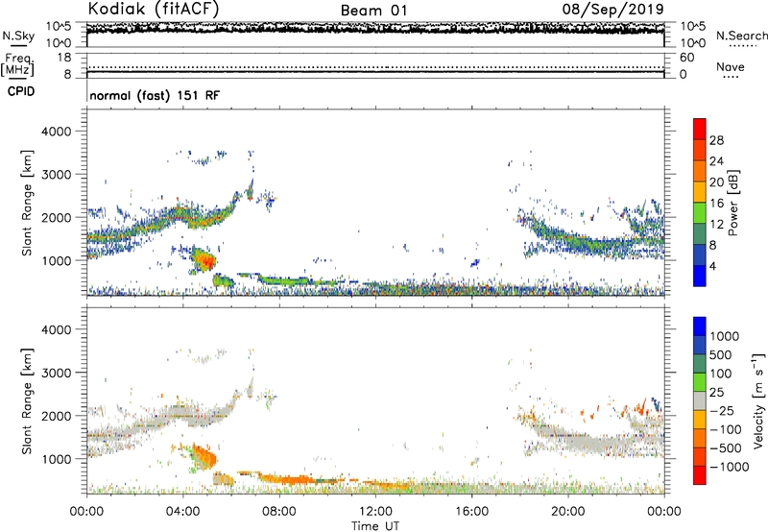Click the '20:00' time axis tick label
Image resolution: width=768 pixels, height=532 pixels.
567,512
